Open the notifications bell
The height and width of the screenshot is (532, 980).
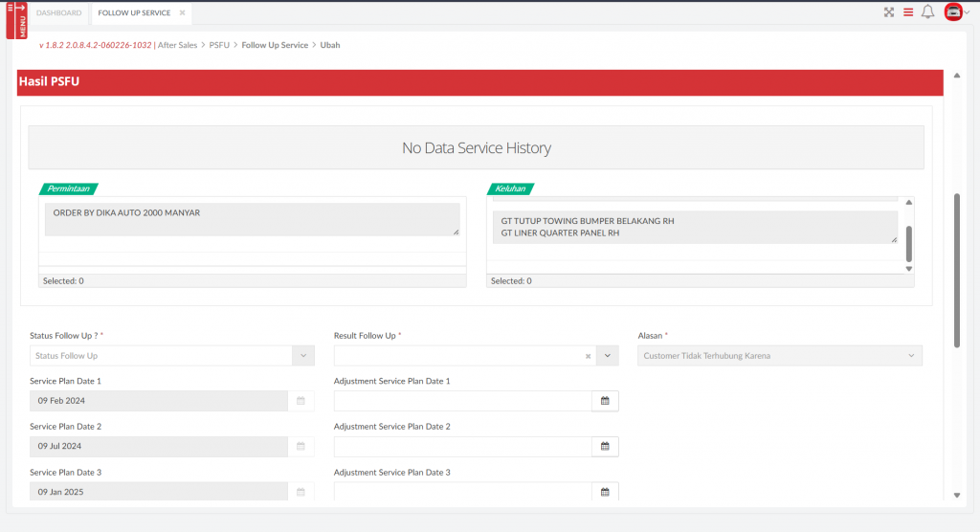927,12
